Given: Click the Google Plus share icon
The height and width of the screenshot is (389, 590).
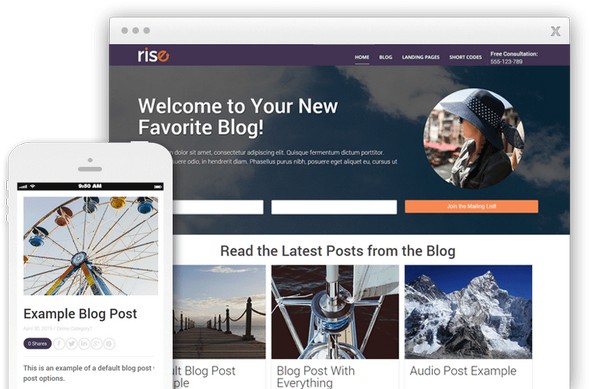Looking at the screenshot, I should [x=97, y=343].
